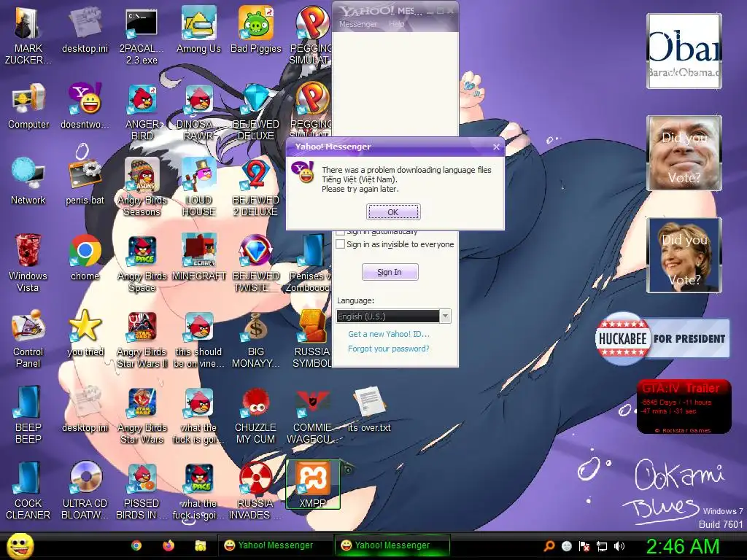Open the tray action center flag icon

[x=584, y=546]
